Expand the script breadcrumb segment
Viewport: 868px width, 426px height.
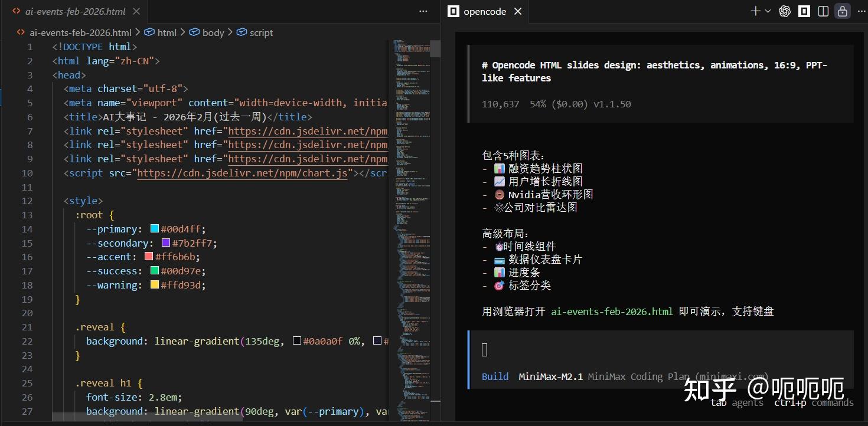coord(254,32)
